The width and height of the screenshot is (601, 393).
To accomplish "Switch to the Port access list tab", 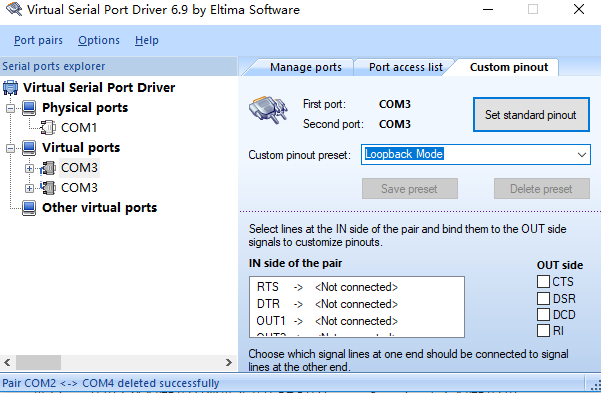I will point(406,67).
